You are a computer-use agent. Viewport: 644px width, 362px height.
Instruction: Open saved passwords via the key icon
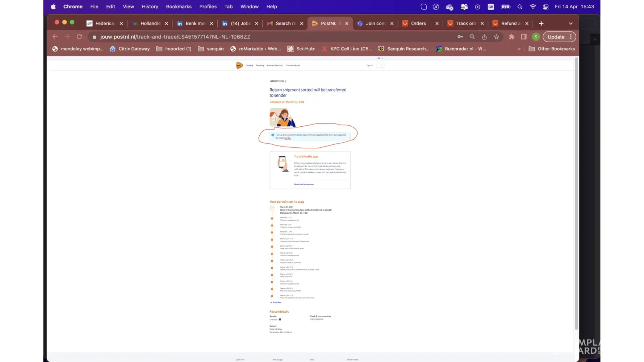[460, 37]
